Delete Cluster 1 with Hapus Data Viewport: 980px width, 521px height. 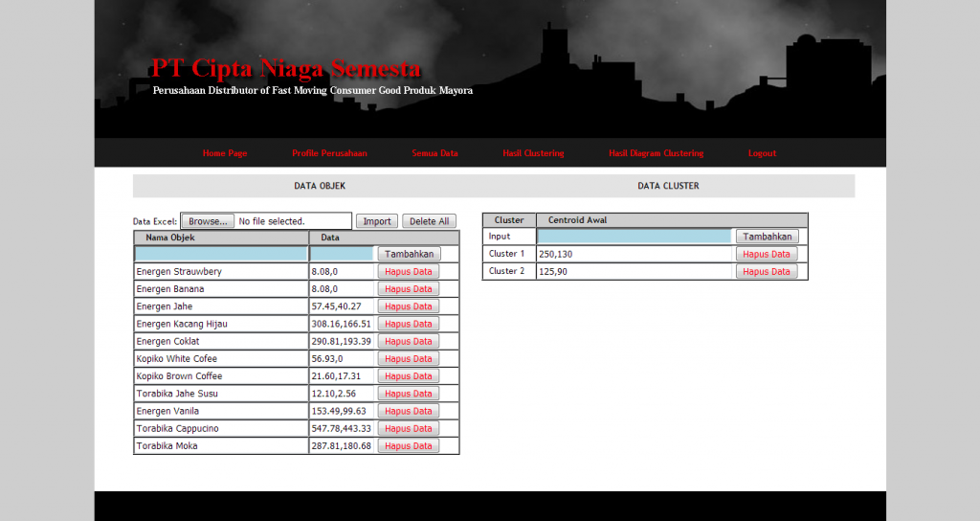[x=767, y=254]
